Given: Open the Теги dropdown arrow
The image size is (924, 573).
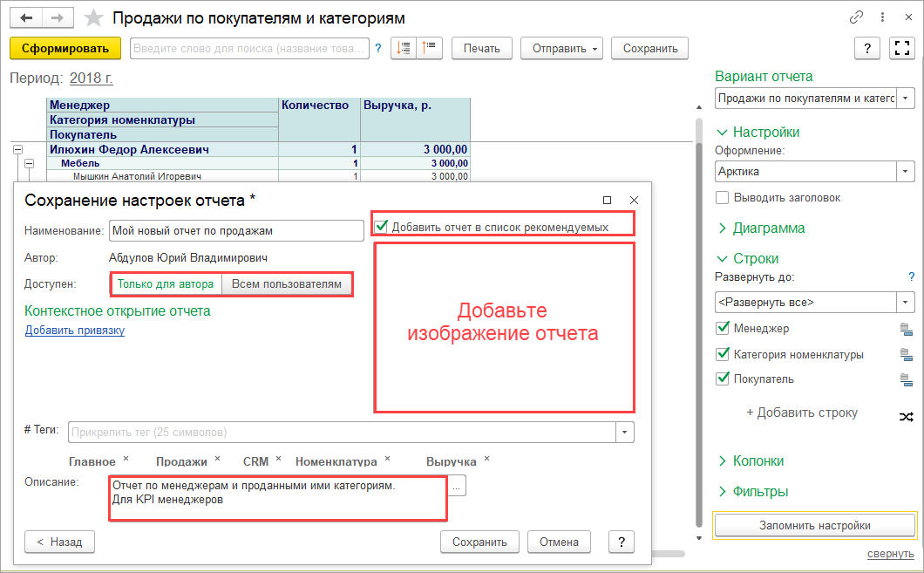Looking at the screenshot, I should 625,432.
